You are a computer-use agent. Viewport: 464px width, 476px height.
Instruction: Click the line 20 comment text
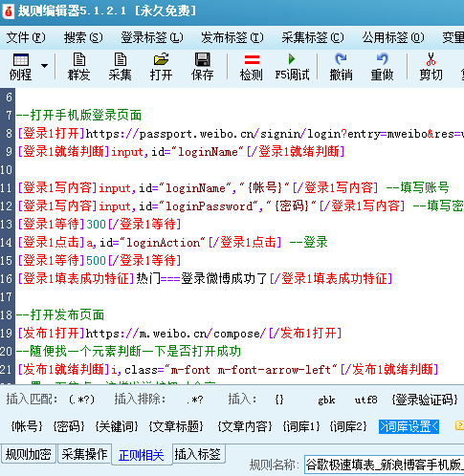128,352
